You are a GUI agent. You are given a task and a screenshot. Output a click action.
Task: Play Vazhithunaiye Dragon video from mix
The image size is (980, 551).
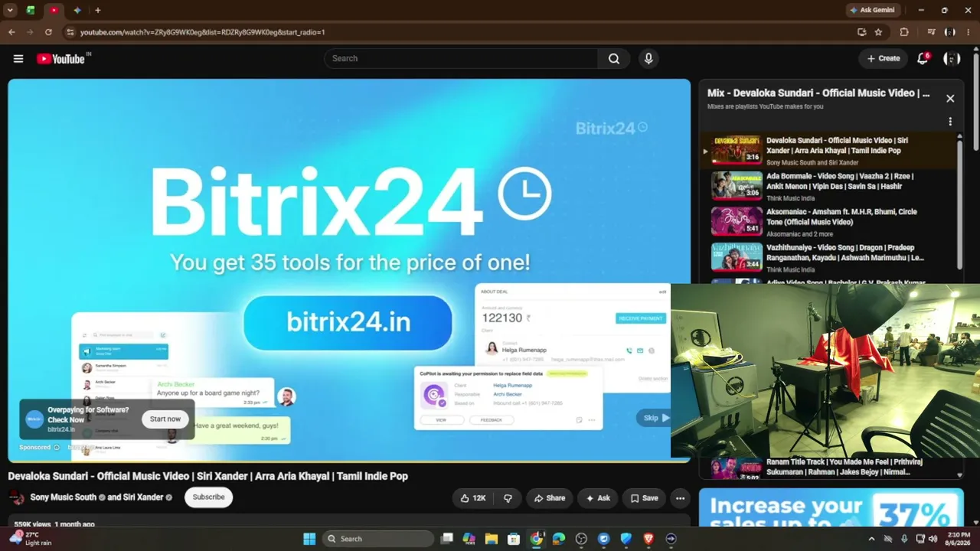pos(831,258)
